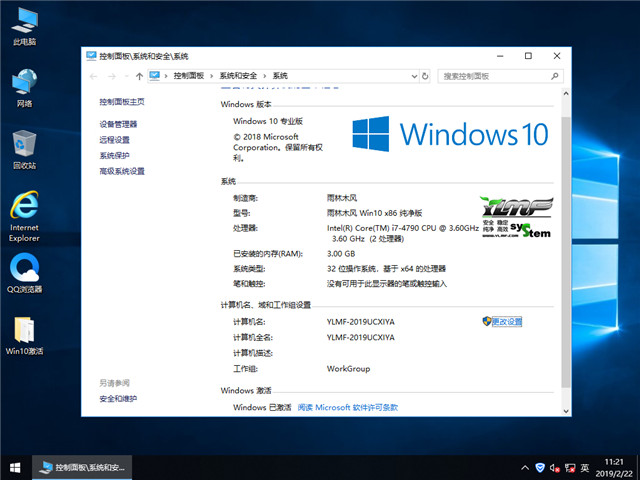Click the YLMF system logo image
Screen dimensions: 640x480
coord(517,217)
